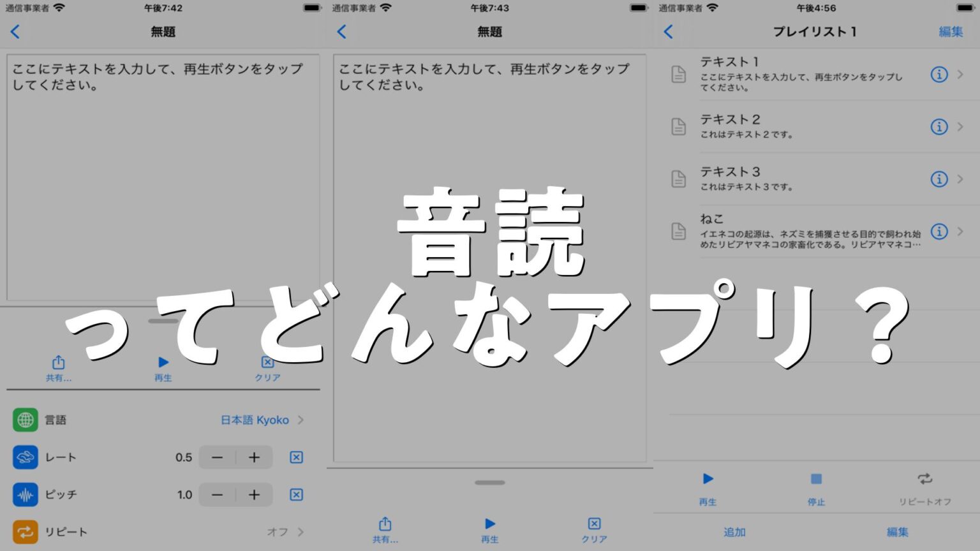Tap 追加 to add a new playlist item
This screenshot has height=551, width=980.
[736, 531]
